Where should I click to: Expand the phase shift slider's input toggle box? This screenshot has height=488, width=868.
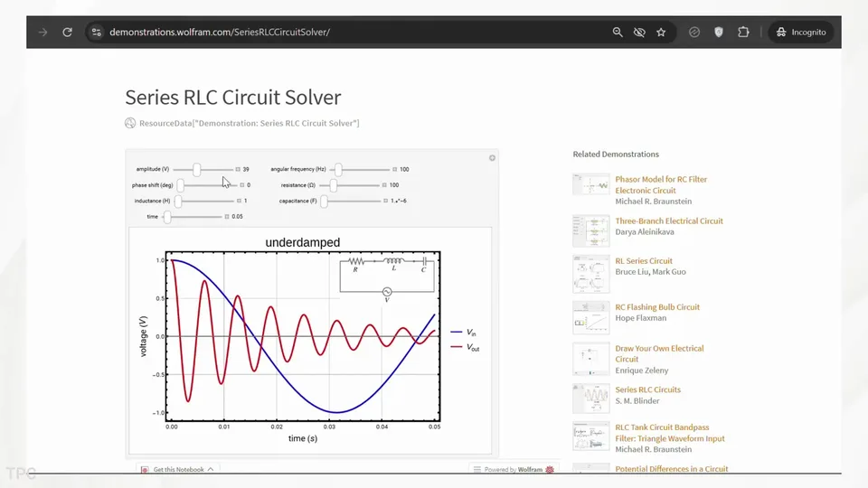pos(242,184)
